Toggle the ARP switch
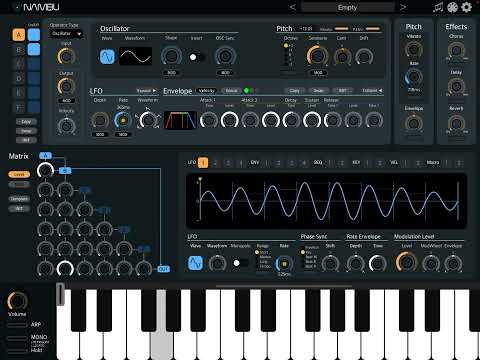Screen dimensions: 480x360 pyautogui.click(x=17, y=325)
